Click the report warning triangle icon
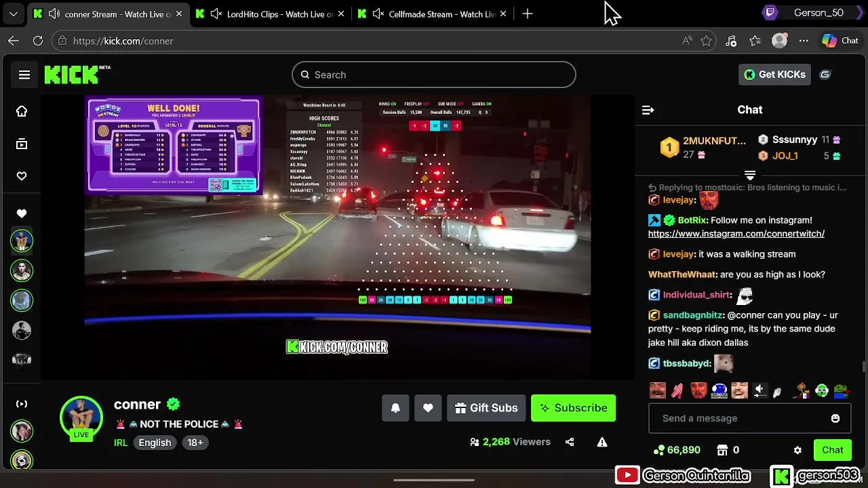This screenshot has width=868, height=488. click(x=601, y=442)
